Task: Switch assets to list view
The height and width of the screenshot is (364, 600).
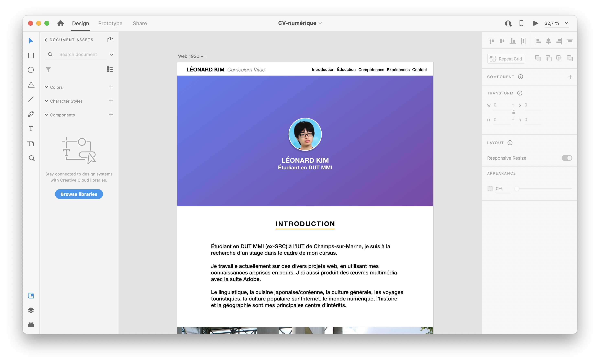Action: pyautogui.click(x=110, y=69)
